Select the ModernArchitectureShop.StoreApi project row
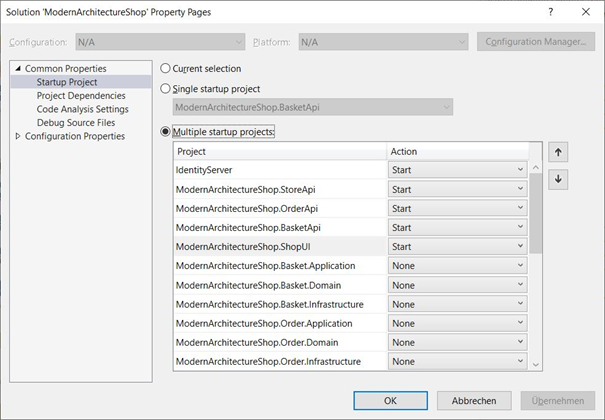 pos(280,189)
